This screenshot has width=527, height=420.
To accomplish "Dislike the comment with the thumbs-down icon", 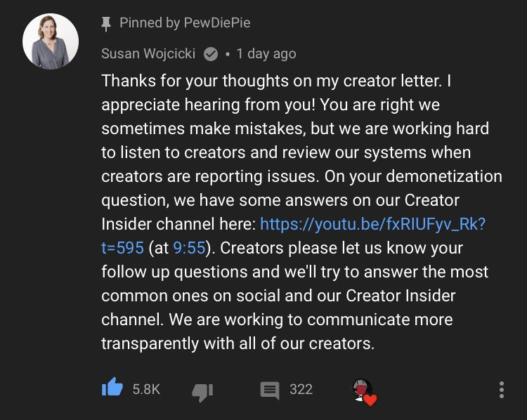I will [x=202, y=392].
